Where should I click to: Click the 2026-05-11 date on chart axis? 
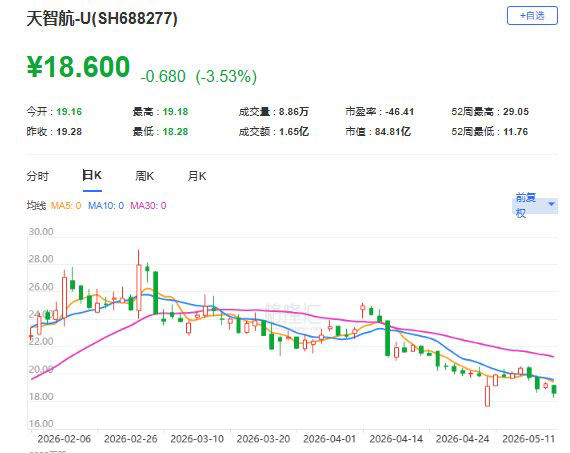pos(529,439)
